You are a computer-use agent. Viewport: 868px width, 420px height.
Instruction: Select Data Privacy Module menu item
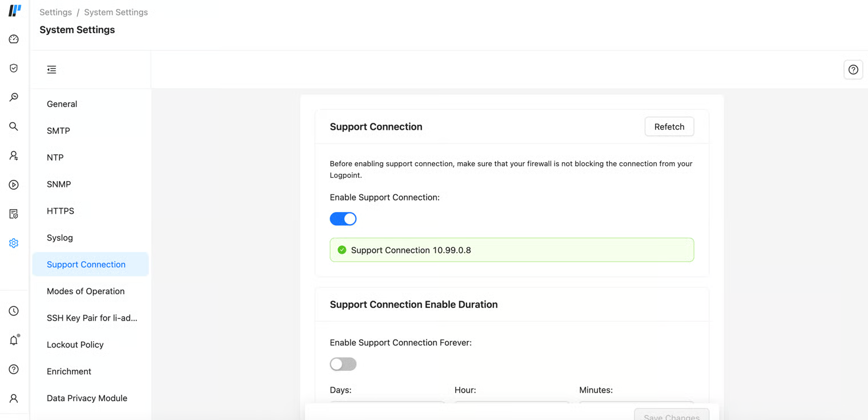click(x=87, y=398)
